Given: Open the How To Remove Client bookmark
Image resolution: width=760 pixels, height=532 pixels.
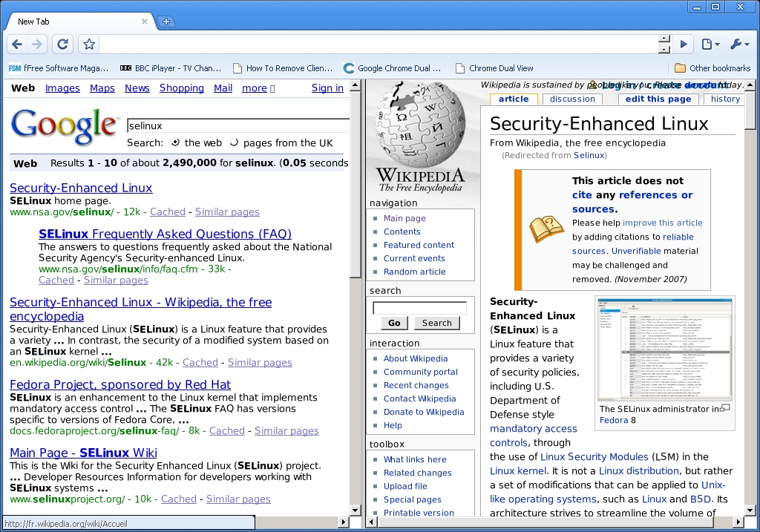Looking at the screenshot, I should tap(283, 68).
